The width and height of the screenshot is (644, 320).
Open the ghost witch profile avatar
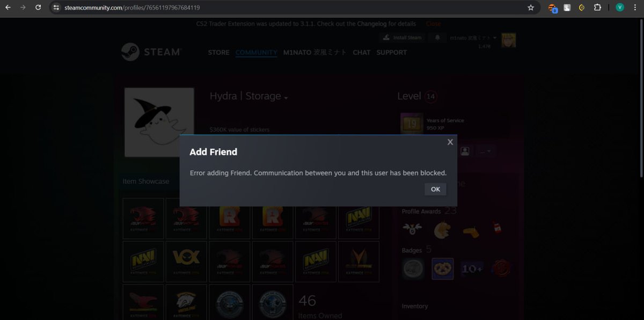[159, 122]
